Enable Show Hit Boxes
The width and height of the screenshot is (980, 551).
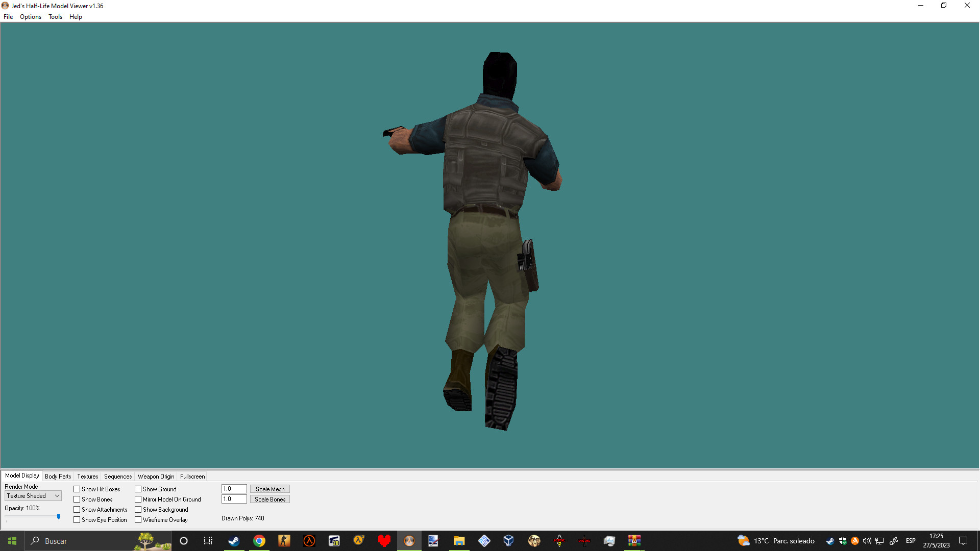tap(77, 489)
